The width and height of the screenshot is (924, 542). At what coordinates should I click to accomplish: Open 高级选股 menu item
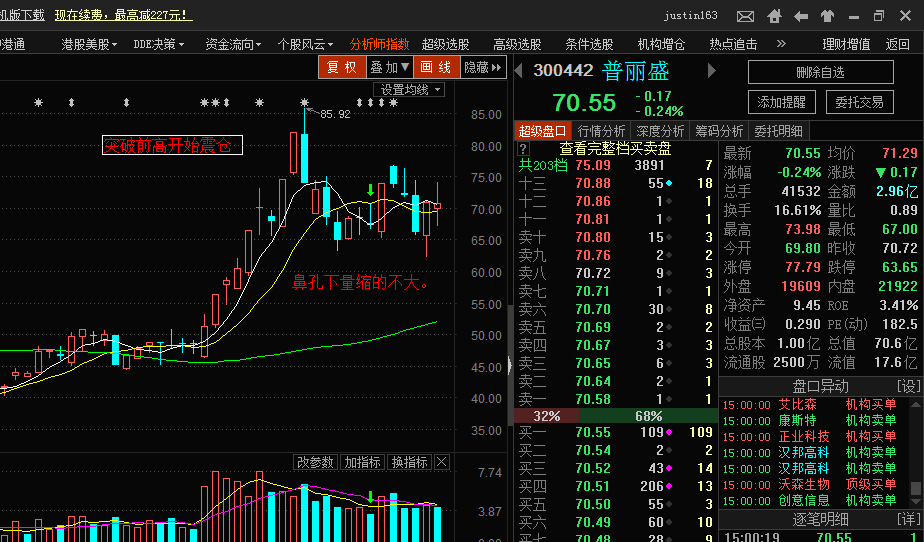(x=517, y=44)
